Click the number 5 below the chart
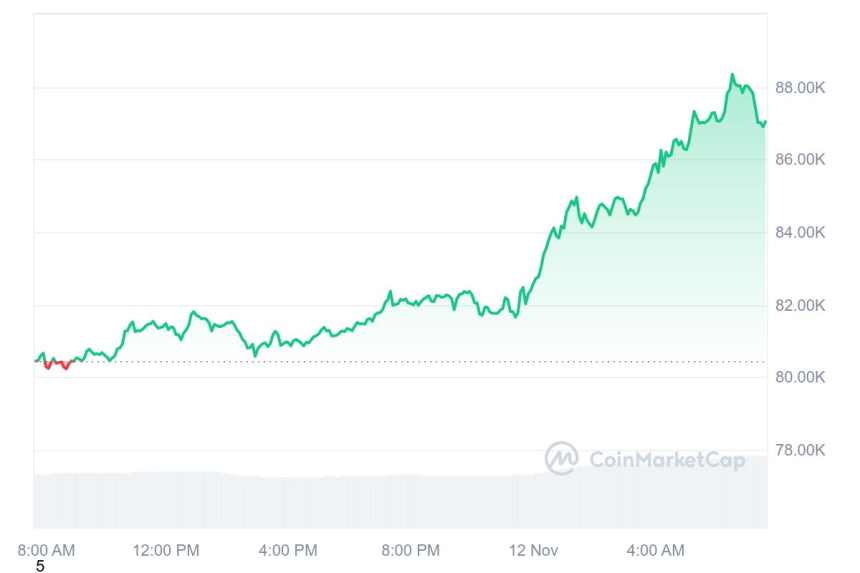 pos(40,567)
